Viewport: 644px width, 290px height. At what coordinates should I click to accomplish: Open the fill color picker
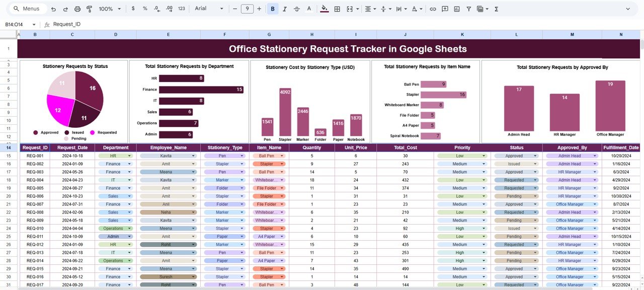pyautogui.click(x=324, y=9)
